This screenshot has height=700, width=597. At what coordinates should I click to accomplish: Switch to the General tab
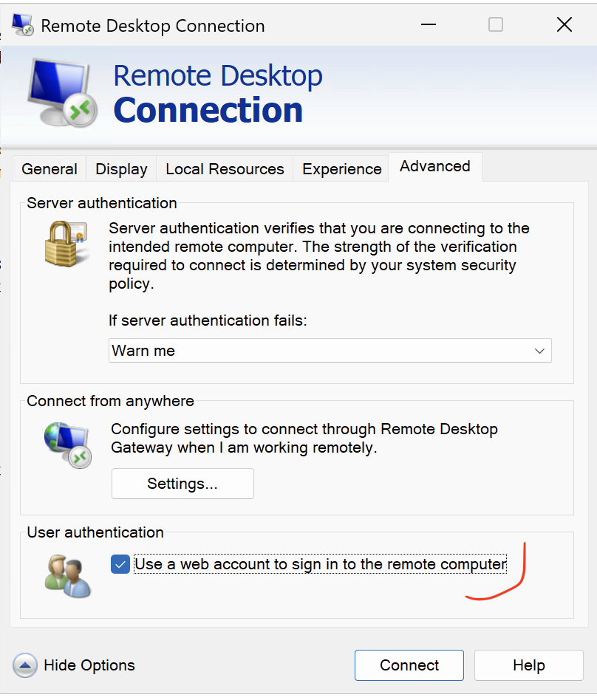pos(50,169)
